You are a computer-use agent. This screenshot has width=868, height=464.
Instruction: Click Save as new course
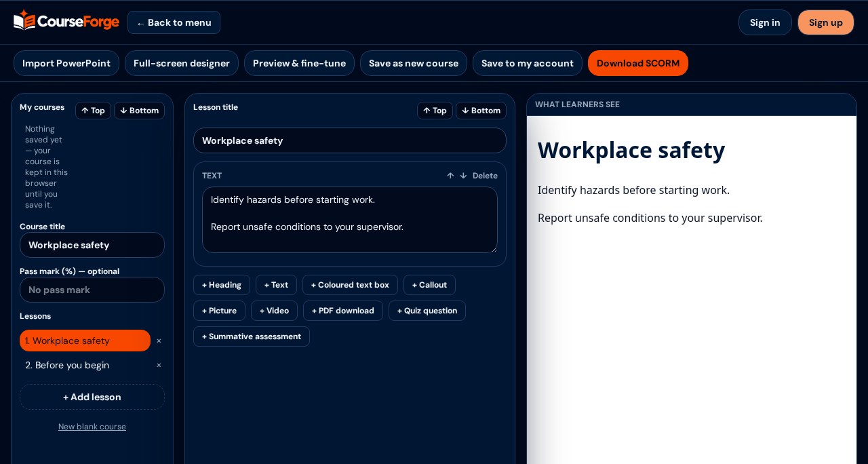(x=414, y=63)
